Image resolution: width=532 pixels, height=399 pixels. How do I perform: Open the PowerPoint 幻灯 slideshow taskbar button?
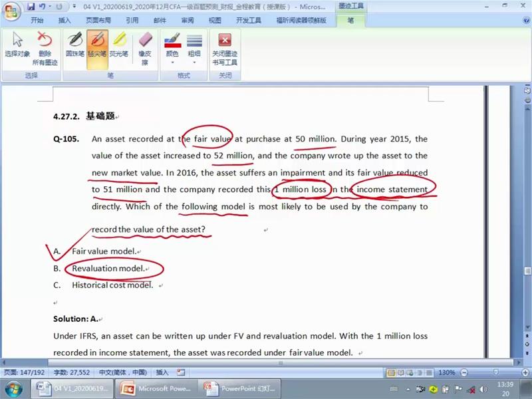pos(240,389)
